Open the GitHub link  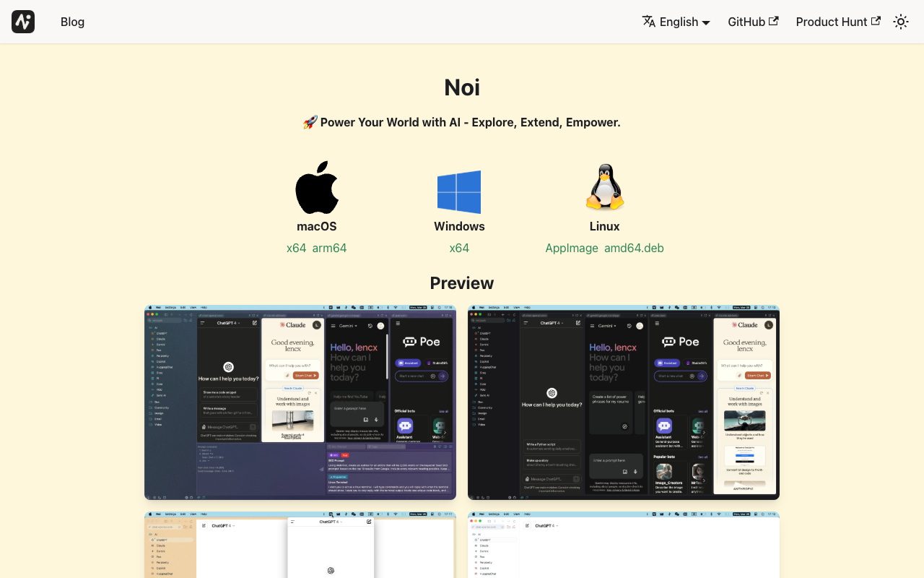point(753,22)
